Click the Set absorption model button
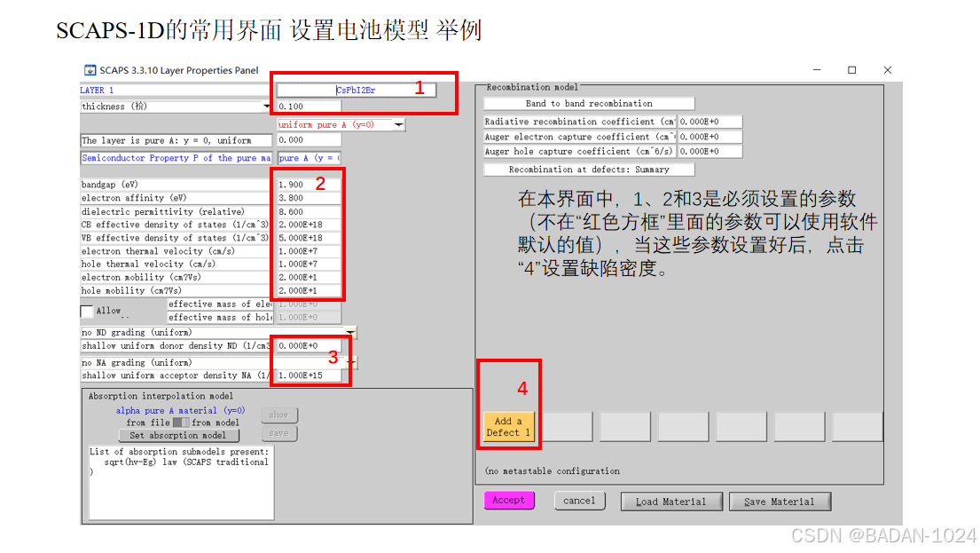The height and width of the screenshot is (553, 980). [x=178, y=436]
